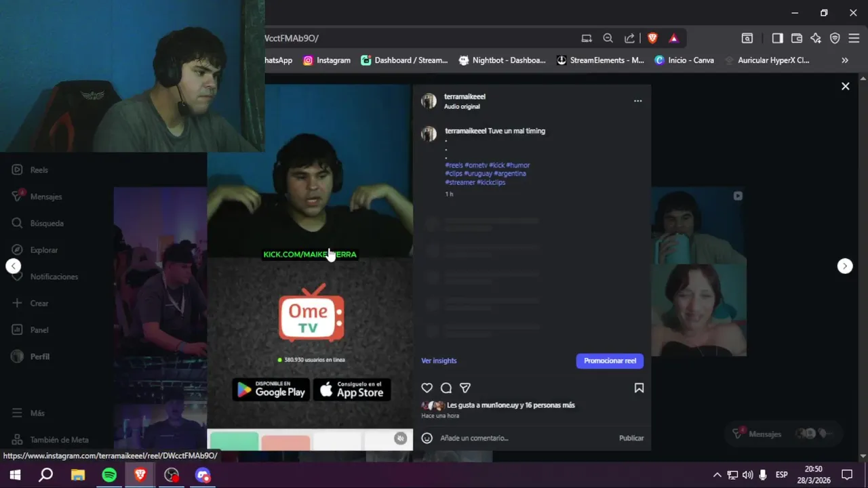Open Windows taskbar search
This screenshot has height=488, width=868.
45,475
